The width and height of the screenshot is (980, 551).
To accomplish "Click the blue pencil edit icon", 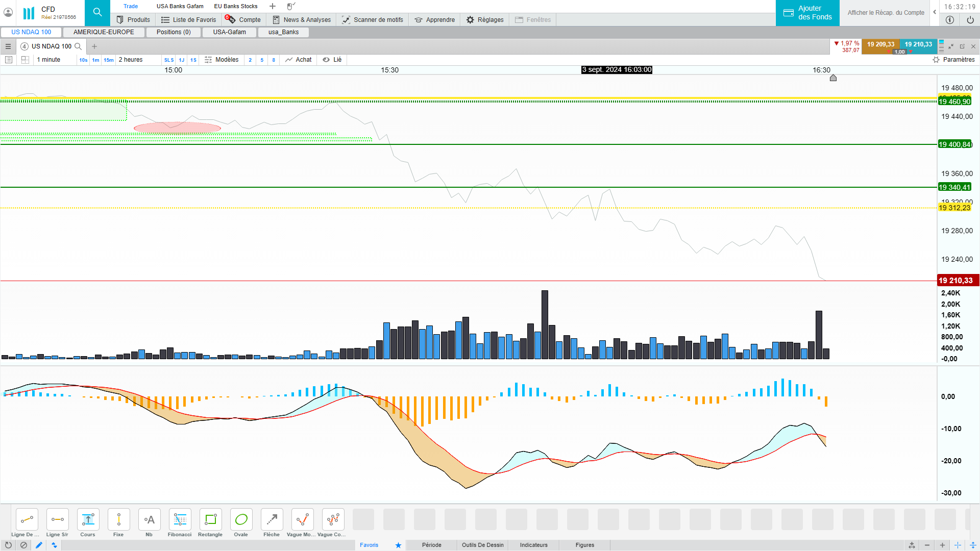I will pyautogui.click(x=39, y=545).
